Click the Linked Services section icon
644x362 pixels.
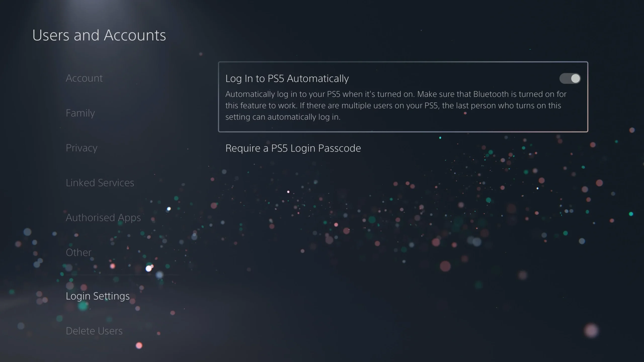tap(100, 183)
